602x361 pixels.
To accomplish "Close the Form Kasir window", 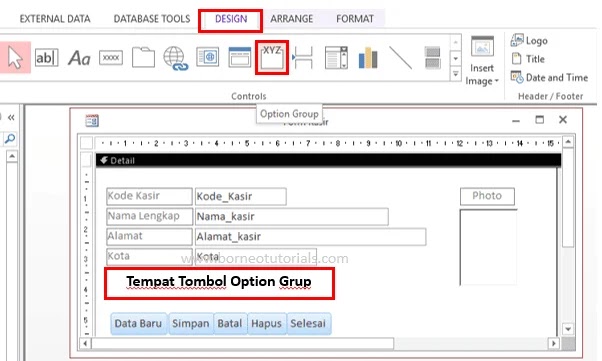I will (563, 120).
